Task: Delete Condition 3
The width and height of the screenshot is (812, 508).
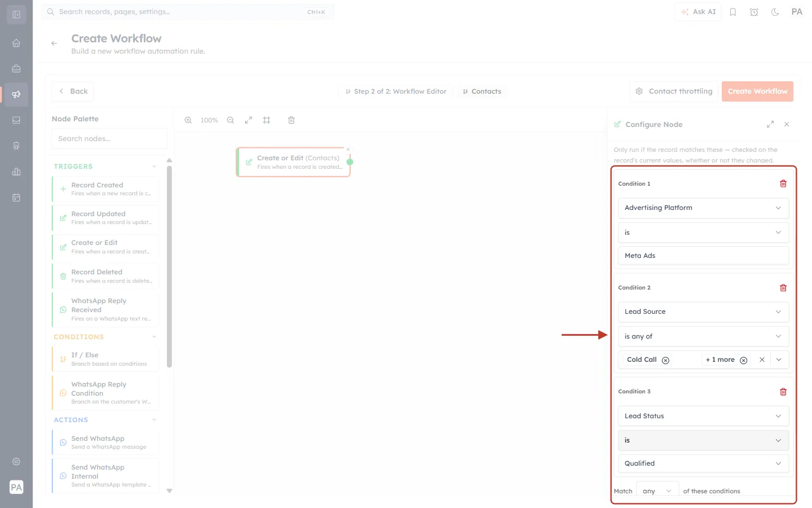Action: 783,392
